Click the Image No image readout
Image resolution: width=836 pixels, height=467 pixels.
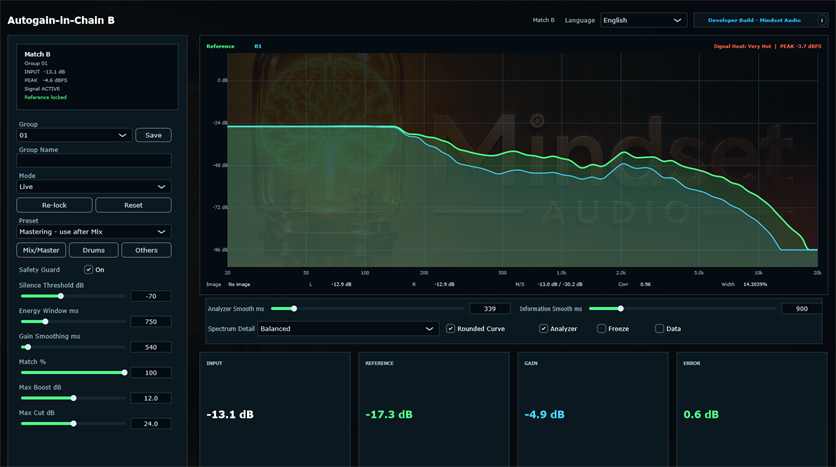(x=228, y=285)
